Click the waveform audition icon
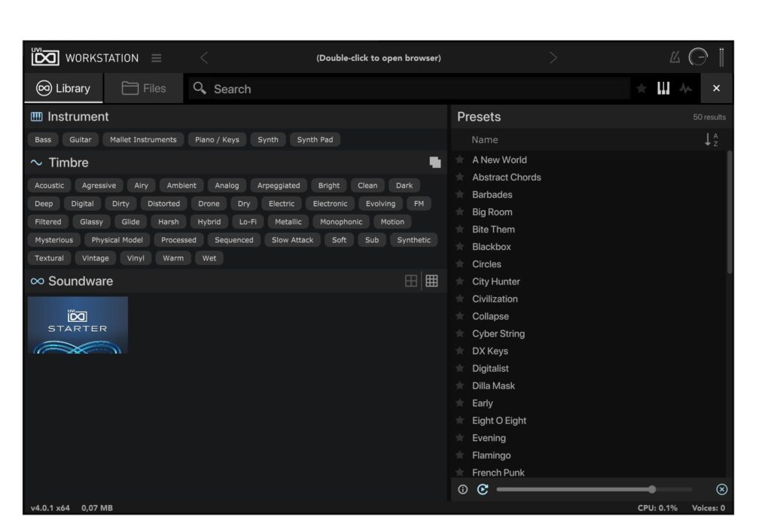This screenshot has width=771, height=532. point(685,88)
